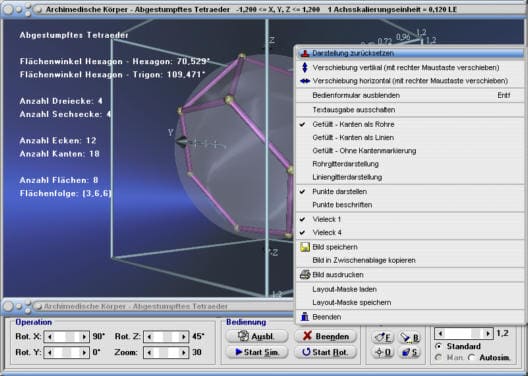Toggle Punkte darstellen off
528x376 pixels.
coord(410,192)
